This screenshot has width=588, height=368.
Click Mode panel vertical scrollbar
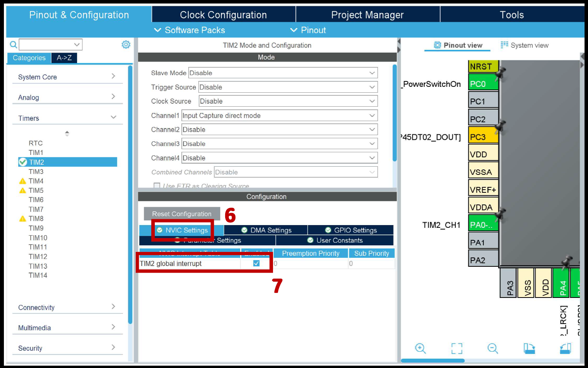pyautogui.click(x=395, y=113)
